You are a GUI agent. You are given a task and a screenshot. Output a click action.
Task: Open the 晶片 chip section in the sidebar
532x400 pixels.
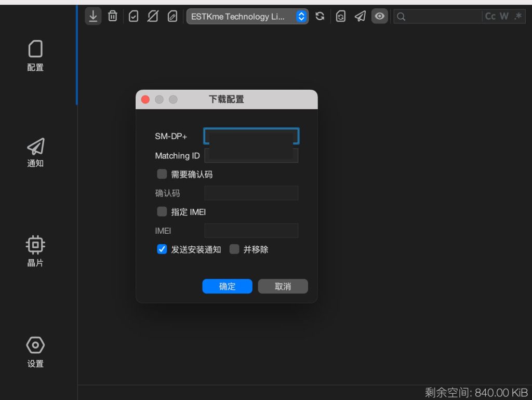(35, 251)
